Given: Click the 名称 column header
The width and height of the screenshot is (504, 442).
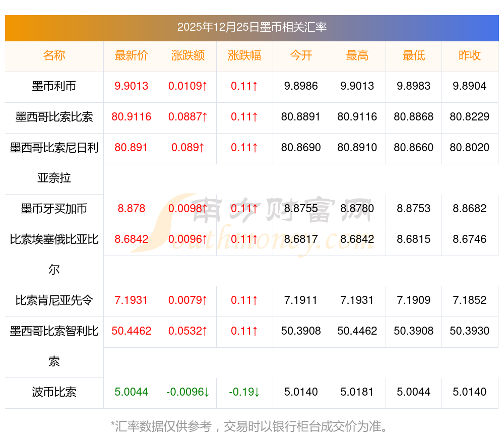Looking at the screenshot, I should pyautogui.click(x=54, y=55).
